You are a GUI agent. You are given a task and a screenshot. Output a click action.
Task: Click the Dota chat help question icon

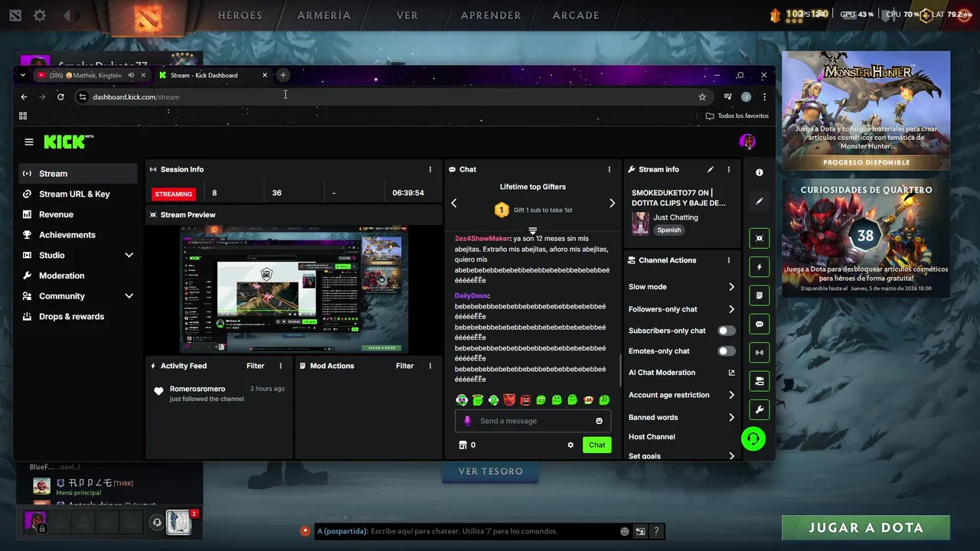[x=656, y=531]
